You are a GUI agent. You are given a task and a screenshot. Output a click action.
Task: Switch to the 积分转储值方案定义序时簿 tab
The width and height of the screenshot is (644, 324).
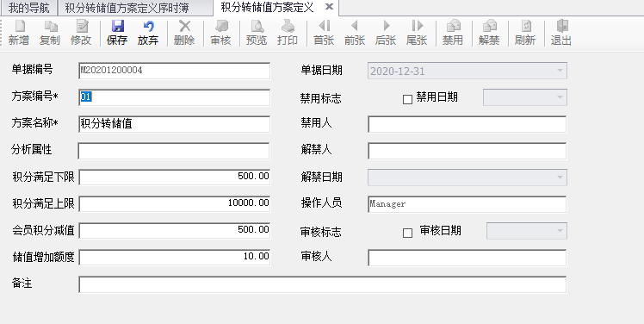tap(127, 8)
